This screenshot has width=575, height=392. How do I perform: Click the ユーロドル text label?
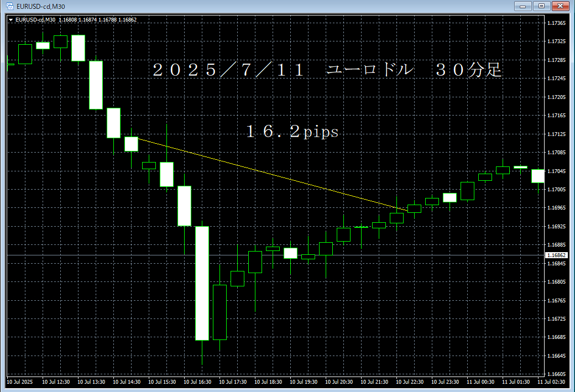[x=370, y=70]
